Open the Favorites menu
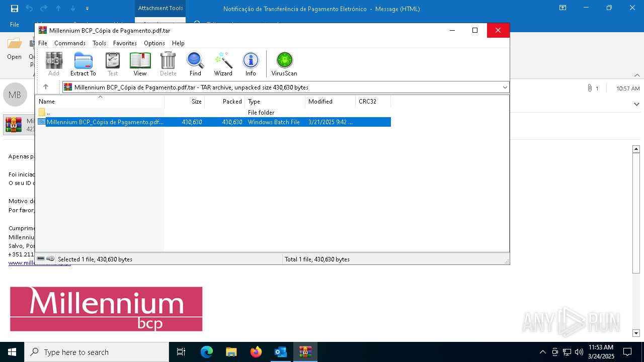This screenshot has width=644, height=362. point(125,43)
